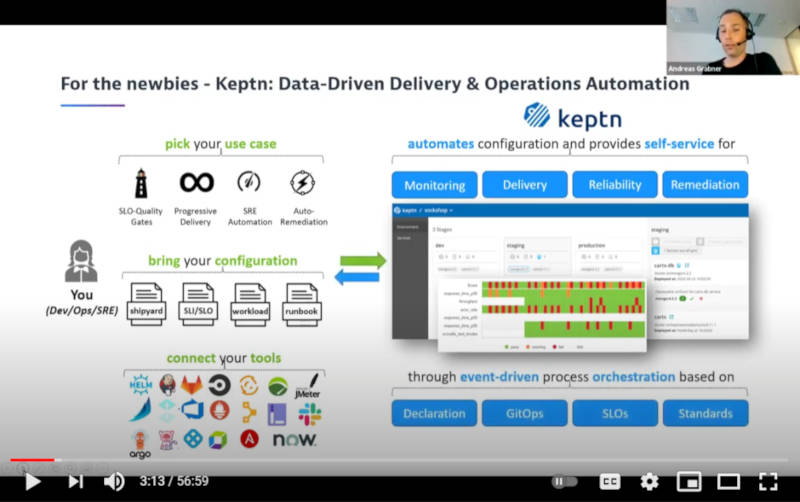Click the Progressive Delivery infinity icon

tap(196, 182)
